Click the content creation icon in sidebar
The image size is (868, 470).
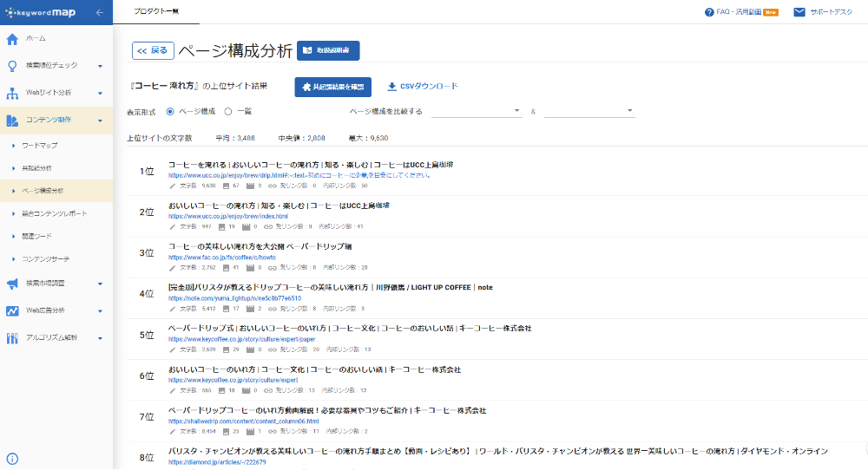click(12, 120)
